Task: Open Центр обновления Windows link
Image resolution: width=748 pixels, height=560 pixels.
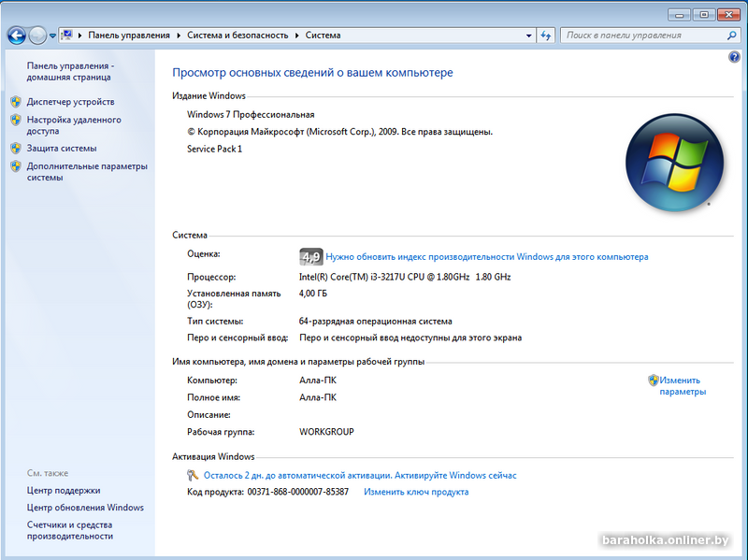Action: pyautogui.click(x=85, y=508)
